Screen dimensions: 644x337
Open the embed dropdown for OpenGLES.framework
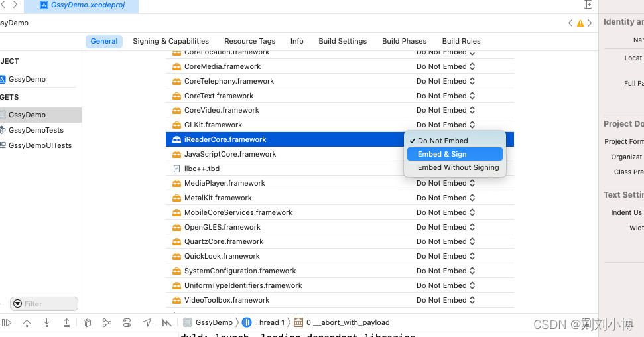point(446,227)
